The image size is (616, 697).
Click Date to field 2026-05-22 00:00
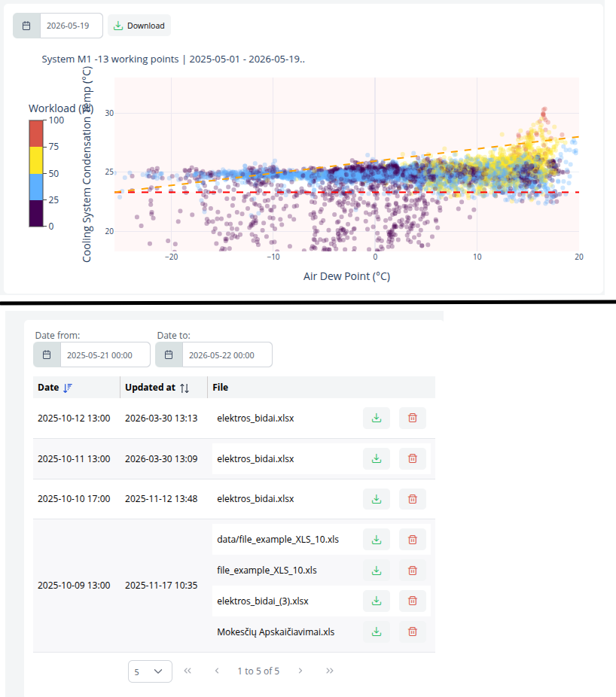tap(227, 355)
